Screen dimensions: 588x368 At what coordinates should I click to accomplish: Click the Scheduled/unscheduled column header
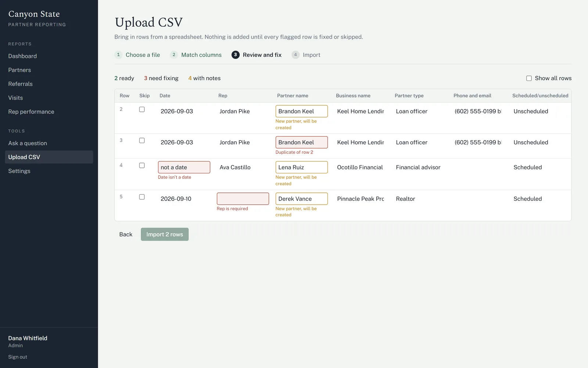pyautogui.click(x=540, y=96)
